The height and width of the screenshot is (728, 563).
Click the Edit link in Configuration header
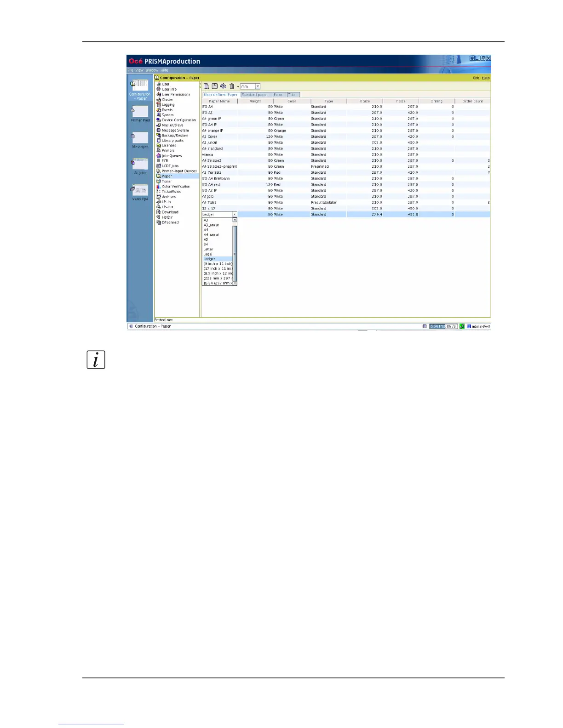[476, 78]
